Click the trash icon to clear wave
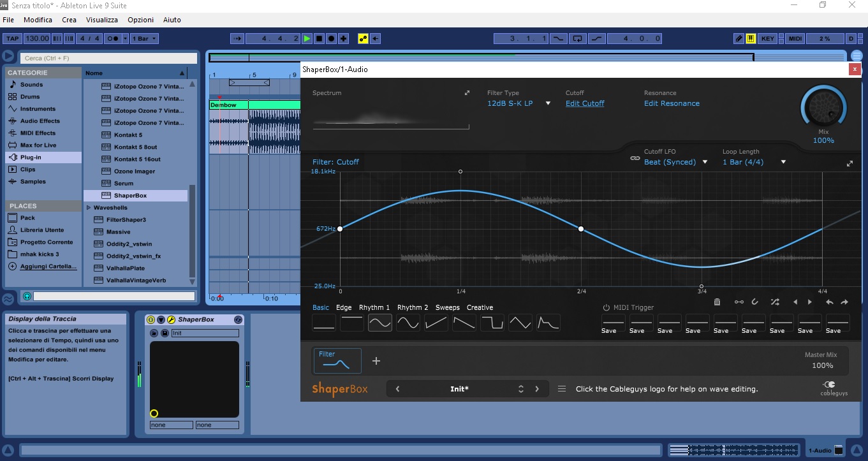The height and width of the screenshot is (461, 868). (x=717, y=302)
